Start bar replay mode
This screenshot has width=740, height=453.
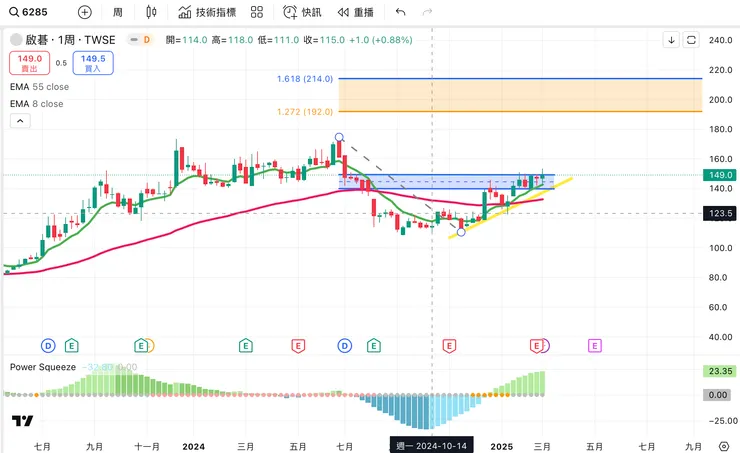[355, 12]
